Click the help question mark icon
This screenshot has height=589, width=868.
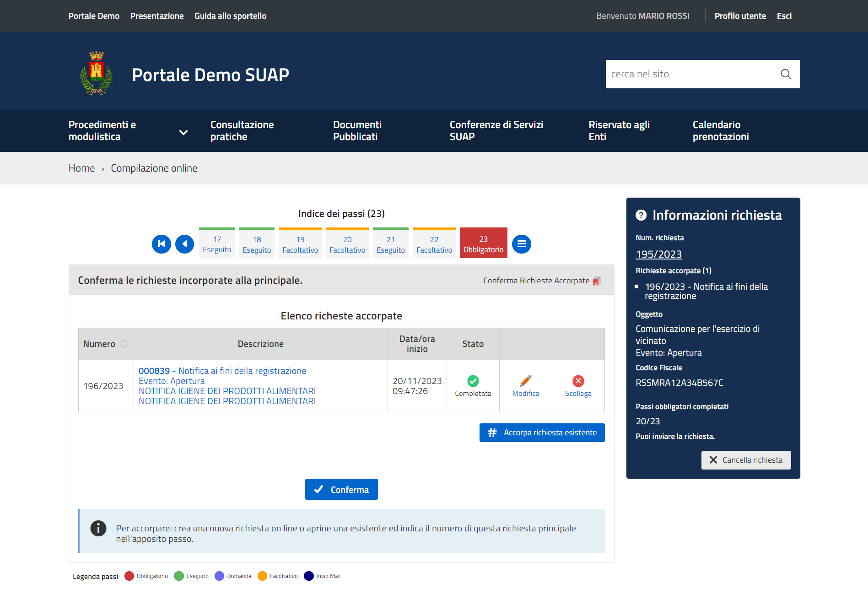coord(641,215)
